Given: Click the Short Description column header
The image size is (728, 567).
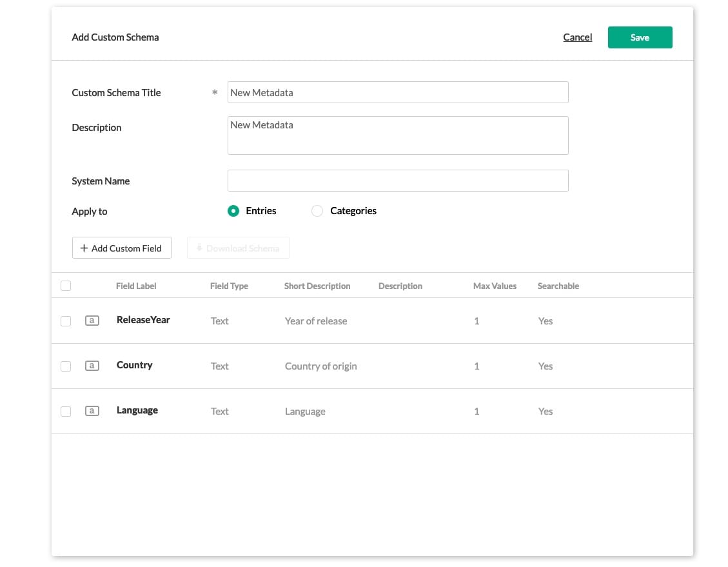Looking at the screenshot, I should 317,286.
